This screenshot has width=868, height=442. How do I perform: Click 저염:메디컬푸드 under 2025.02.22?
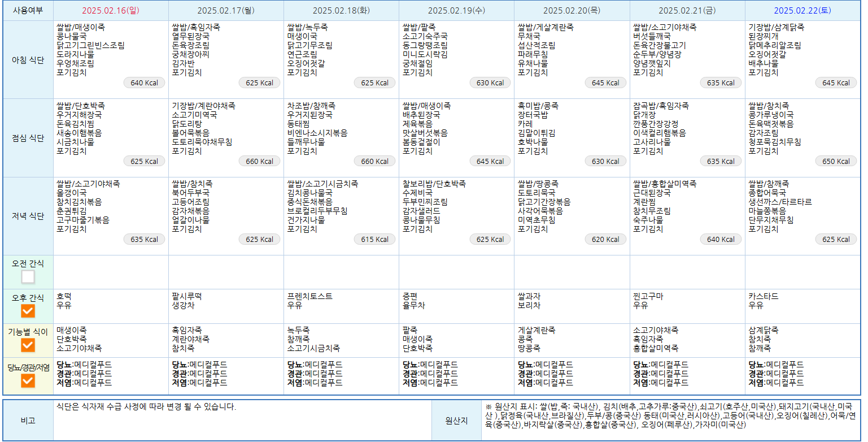pyautogui.click(x=776, y=383)
